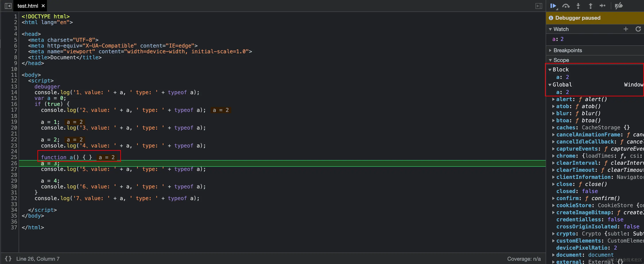Add a new watch expression

pos(626,29)
